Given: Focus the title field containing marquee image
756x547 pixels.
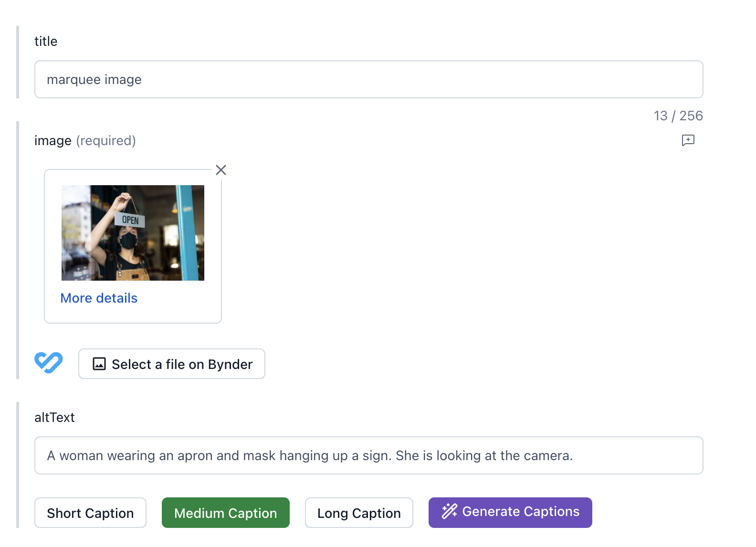Looking at the screenshot, I should [368, 79].
